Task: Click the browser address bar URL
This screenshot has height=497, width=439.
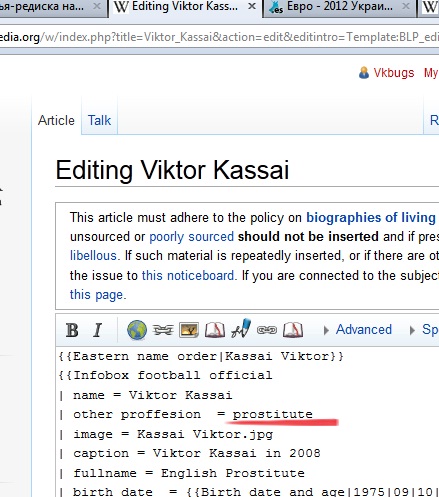Action: (219, 37)
